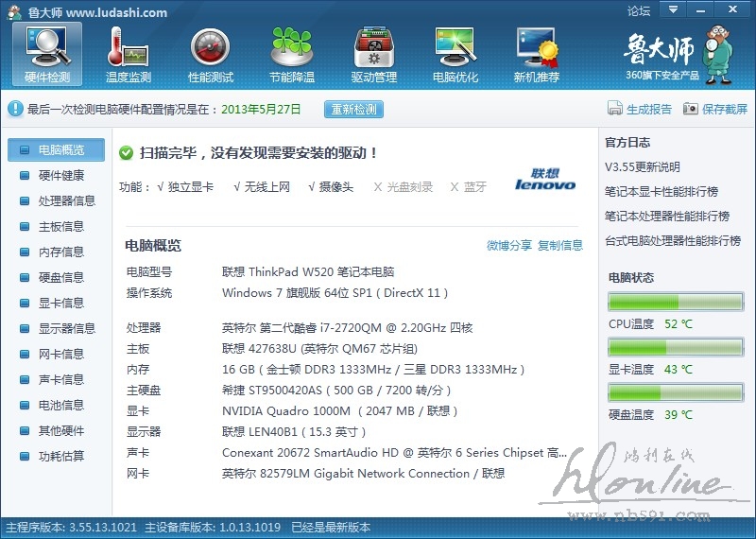Click 摄像头 feature indicator
756x539 pixels.
(x=331, y=187)
